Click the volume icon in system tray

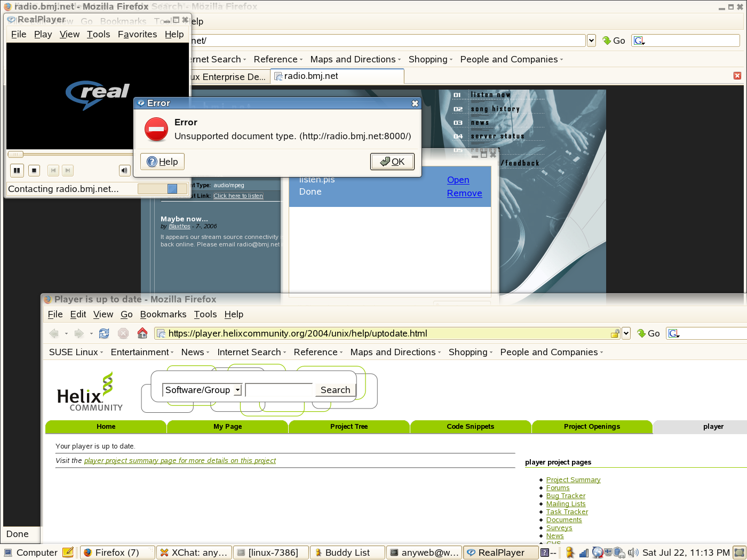pyautogui.click(x=633, y=553)
